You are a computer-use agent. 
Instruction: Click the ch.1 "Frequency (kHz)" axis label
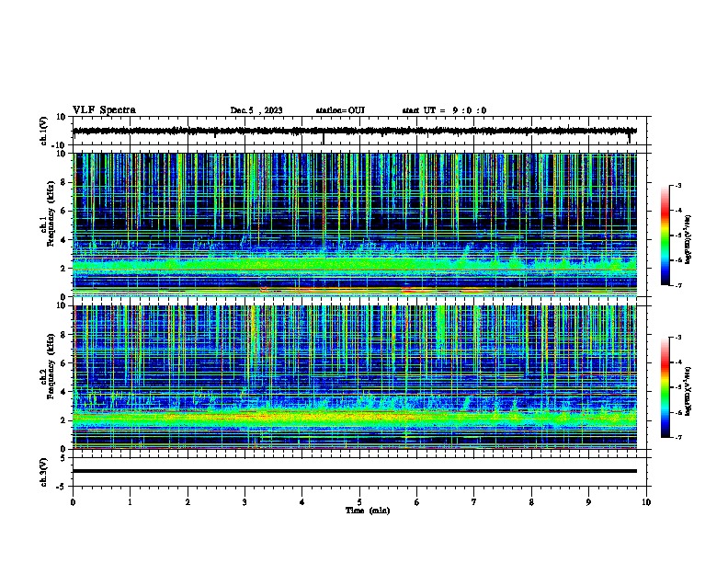(51, 213)
